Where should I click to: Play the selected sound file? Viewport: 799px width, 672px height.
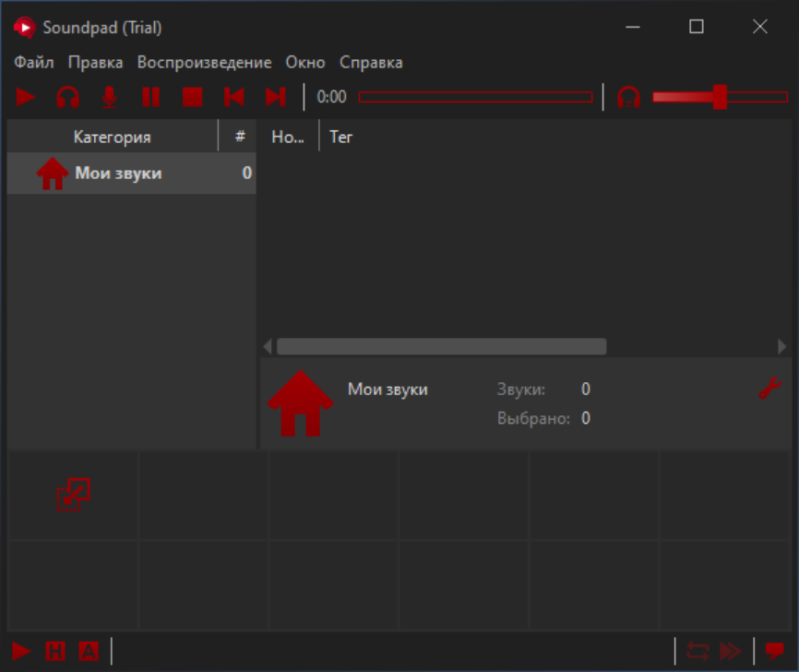coord(26,97)
